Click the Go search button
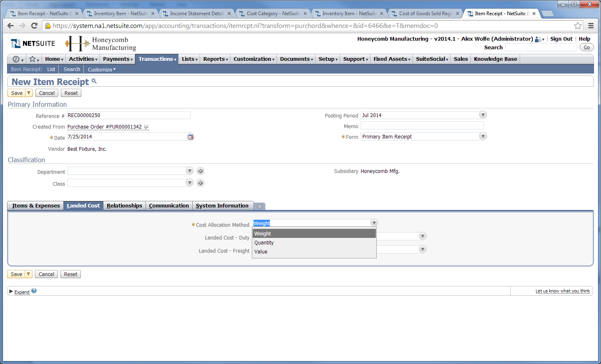Screen dimensions: 601x364 (587, 48)
